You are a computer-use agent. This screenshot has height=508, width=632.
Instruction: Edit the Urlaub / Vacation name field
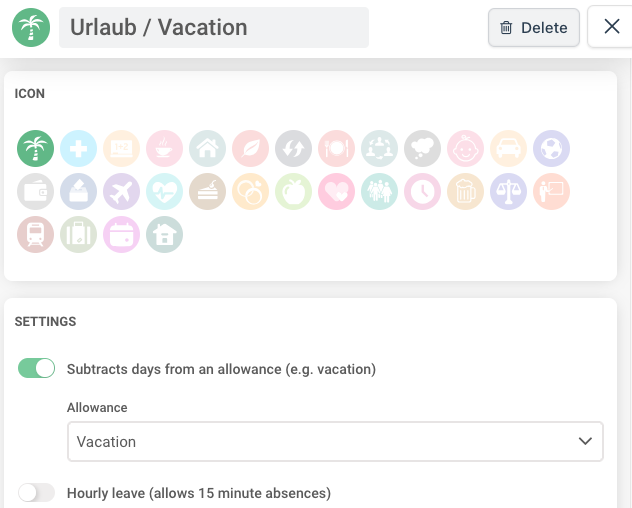click(x=214, y=27)
